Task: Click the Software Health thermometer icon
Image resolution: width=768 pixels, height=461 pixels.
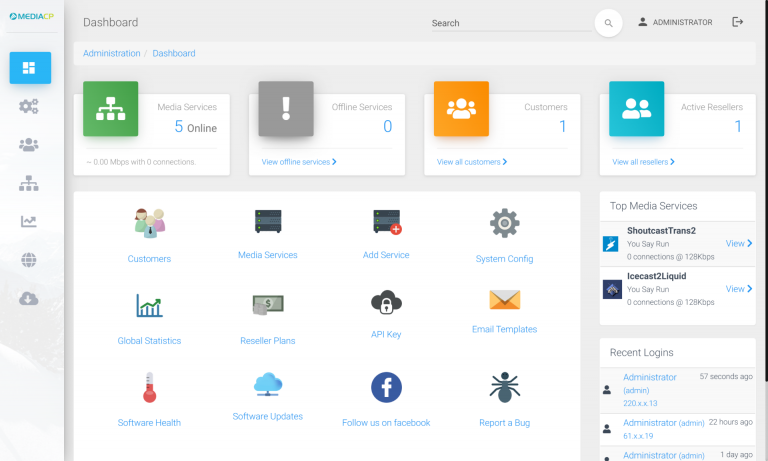Action: (x=149, y=386)
